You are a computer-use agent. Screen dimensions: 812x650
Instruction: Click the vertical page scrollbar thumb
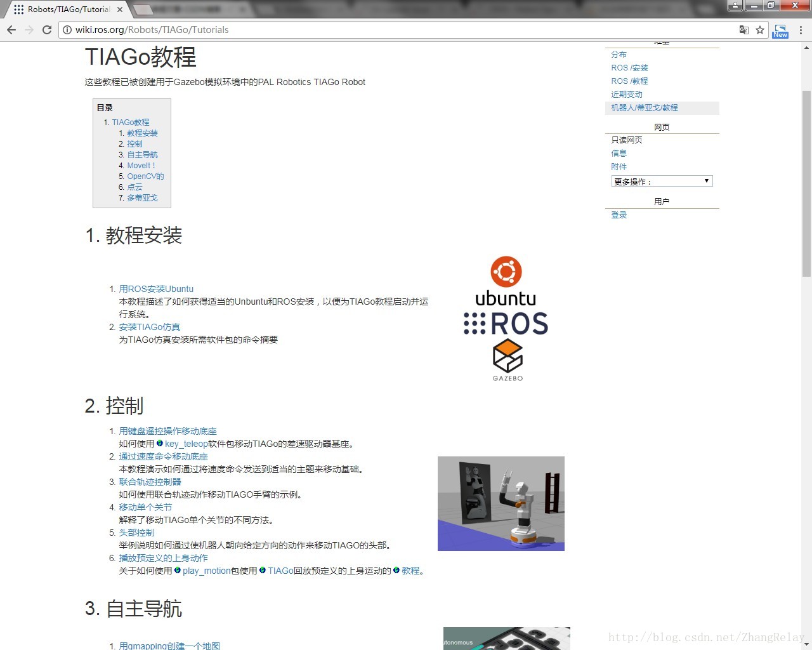click(x=806, y=183)
